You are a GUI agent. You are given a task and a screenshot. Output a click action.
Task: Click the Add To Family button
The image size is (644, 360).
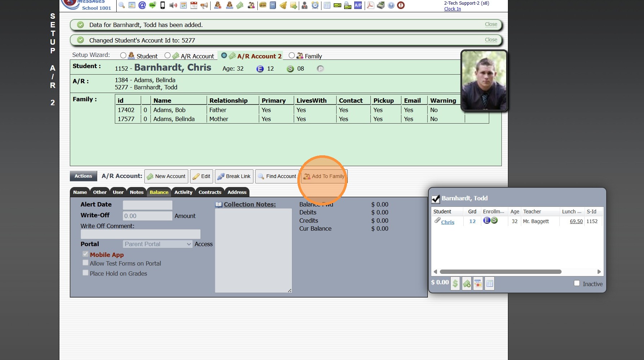324,176
